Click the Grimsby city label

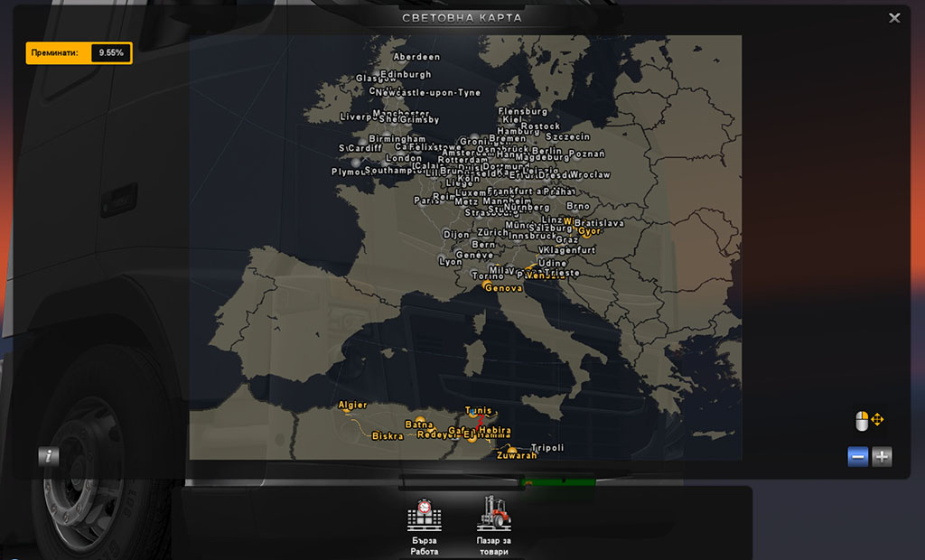click(x=419, y=120)
